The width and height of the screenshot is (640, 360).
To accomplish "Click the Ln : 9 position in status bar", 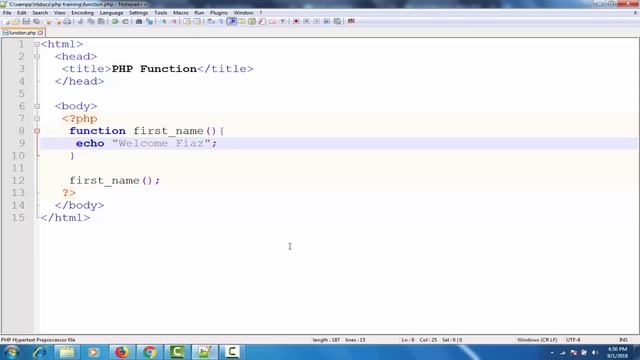I will 407,340.
